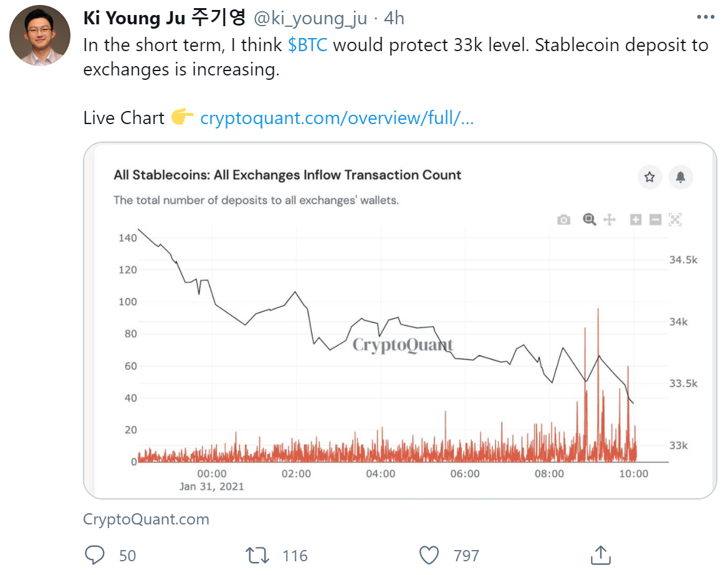Open the CryptoQuant.com card footer link
The image size is (728, 575).
tap(146, 519)
